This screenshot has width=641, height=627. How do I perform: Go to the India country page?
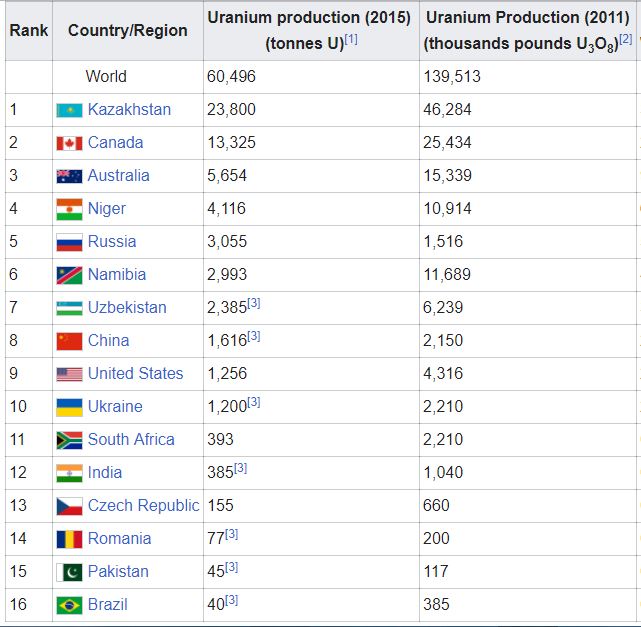tap(105, 472)
